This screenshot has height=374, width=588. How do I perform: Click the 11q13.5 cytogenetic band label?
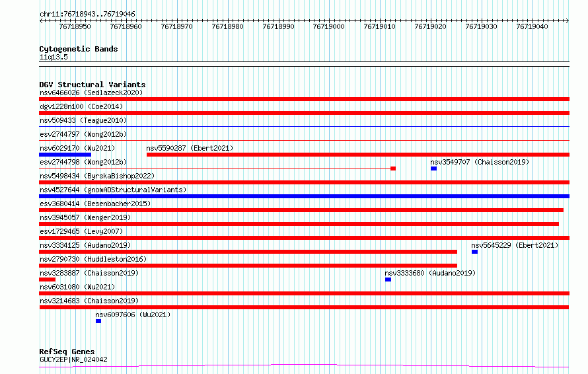[54, 57]
